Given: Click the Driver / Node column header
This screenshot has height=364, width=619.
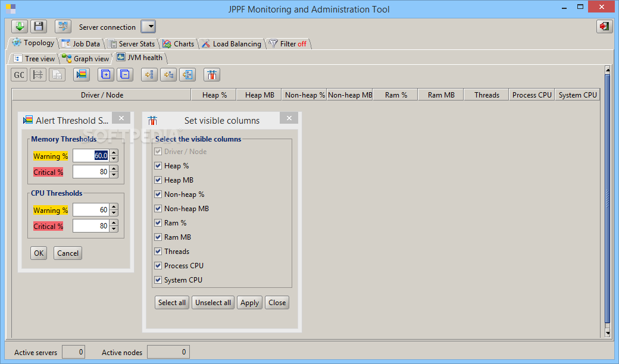Looking at the screenshot, I should pyautogui.click(x=102, y=95).
